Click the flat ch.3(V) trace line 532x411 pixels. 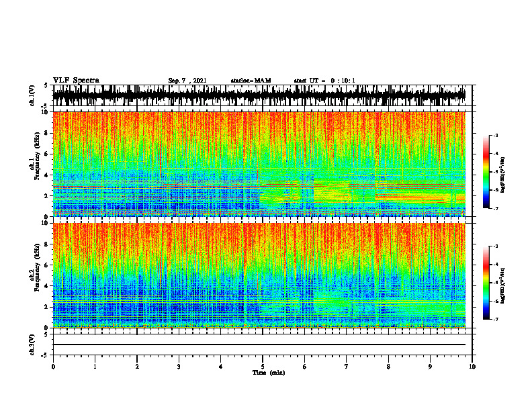click(259, 345)
